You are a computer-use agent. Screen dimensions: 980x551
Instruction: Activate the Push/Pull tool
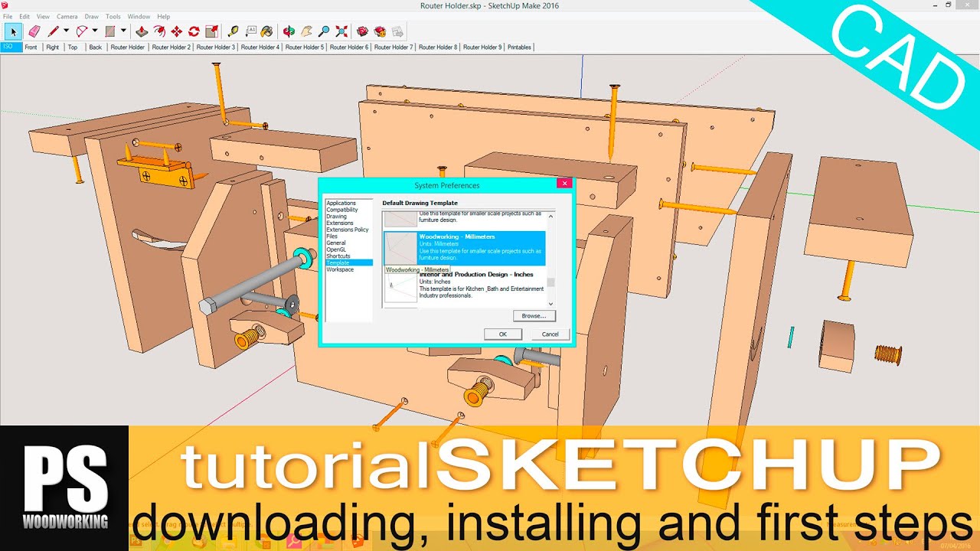[x=142, y=31]
